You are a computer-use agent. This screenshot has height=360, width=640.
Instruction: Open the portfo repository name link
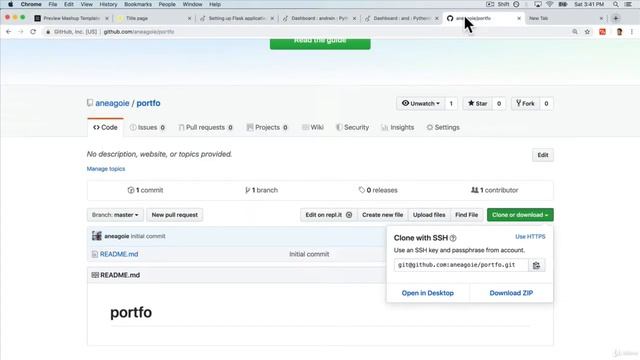click(148, 103)
